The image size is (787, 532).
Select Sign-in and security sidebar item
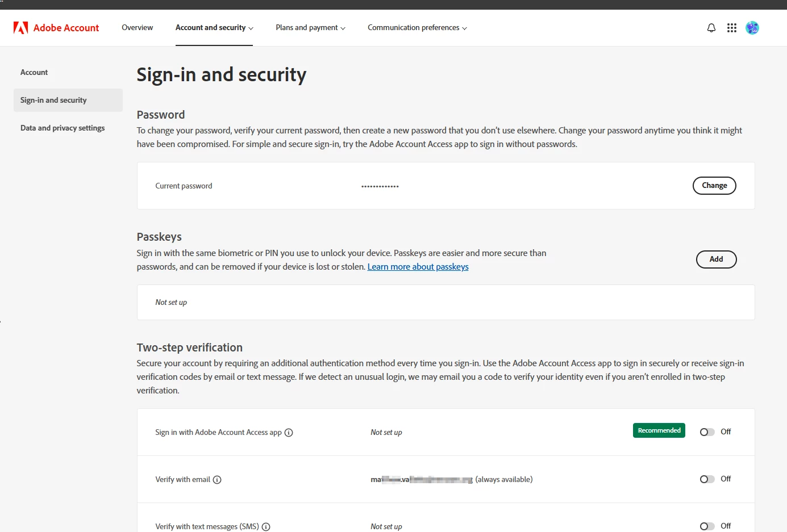click(68, 100)
